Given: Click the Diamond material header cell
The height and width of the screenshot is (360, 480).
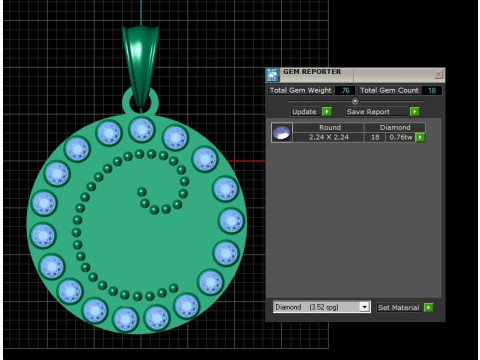Looking at the screenshot, I should tap(395, 127).
